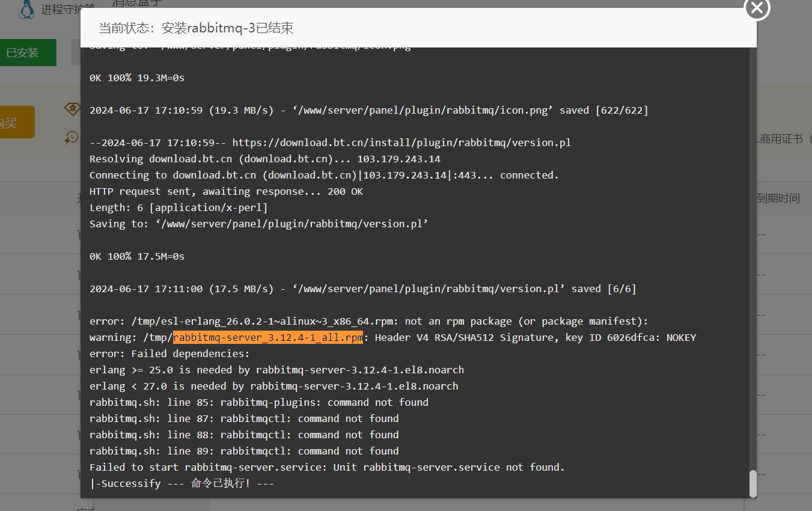This screenshot has width=812, height=511.
Task: Click the log line 'error: Failed dependencies:'
Action: tap(169, 353)
